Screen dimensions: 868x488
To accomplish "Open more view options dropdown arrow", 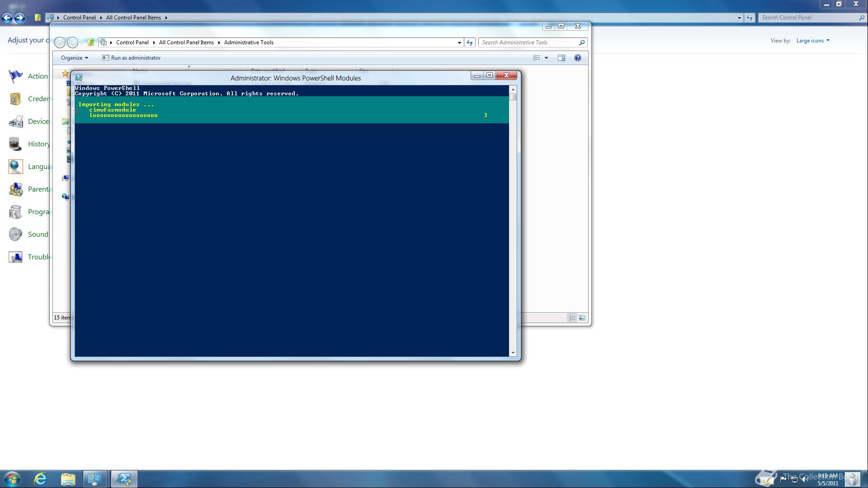I will point(546,58).
